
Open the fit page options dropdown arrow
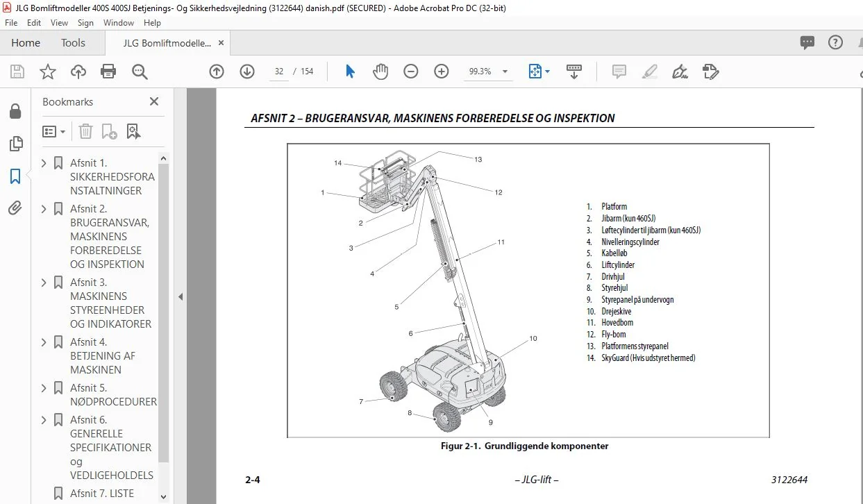(547, 72)
